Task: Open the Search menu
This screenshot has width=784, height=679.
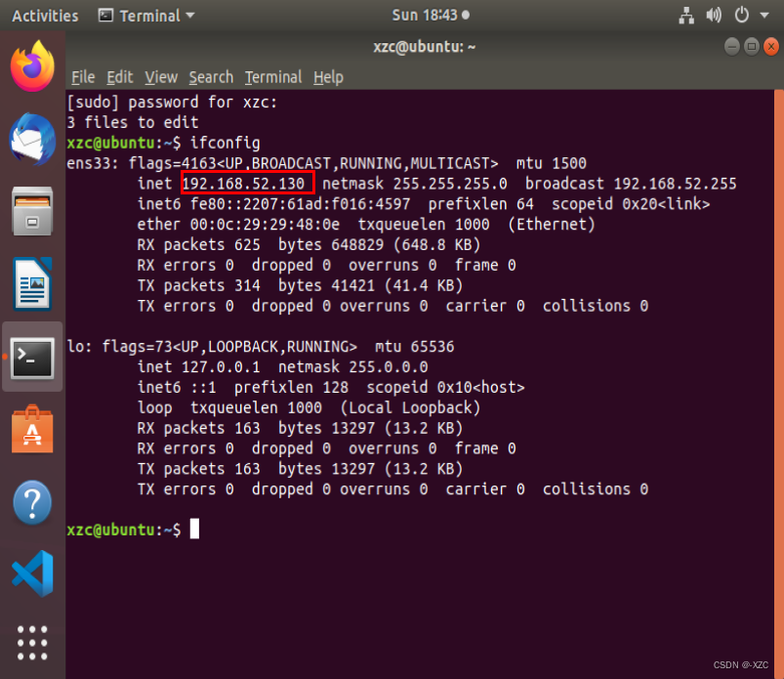Action: pyautogui.click(x=211, y=77)
